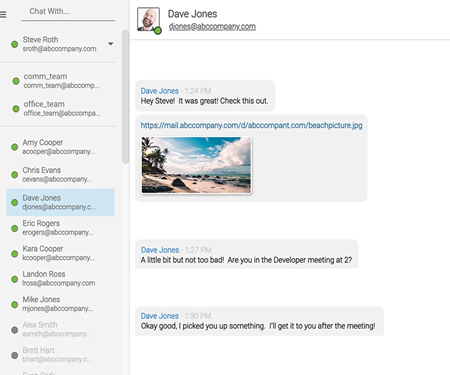Open the beach picture thumbnail
The width and height of the screenshot is (450, 375).
pos(196,165)
